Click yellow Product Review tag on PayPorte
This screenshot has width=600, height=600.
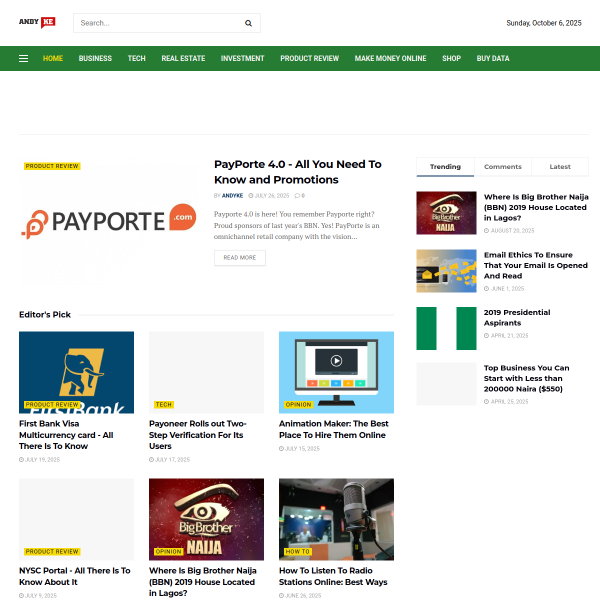coord(52,166)
